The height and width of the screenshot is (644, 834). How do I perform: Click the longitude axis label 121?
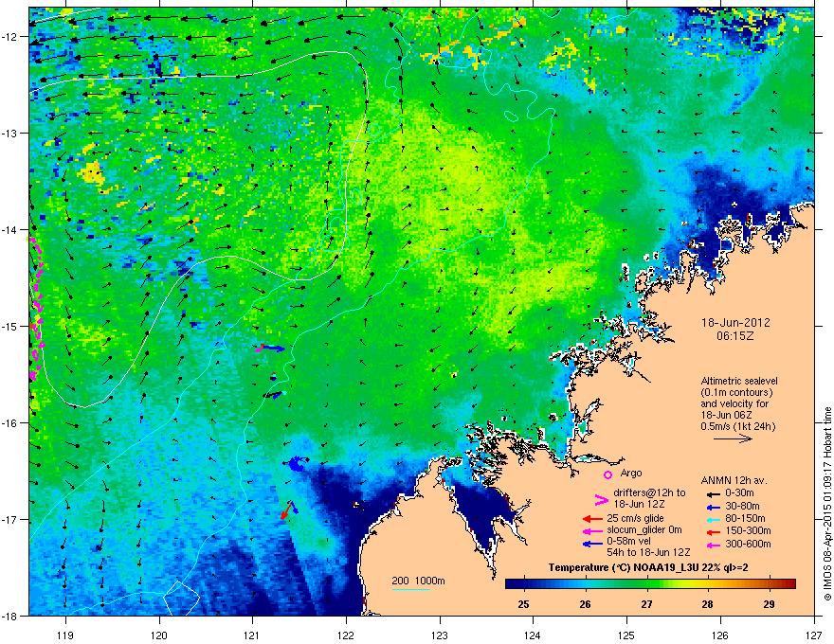(252, 635)
